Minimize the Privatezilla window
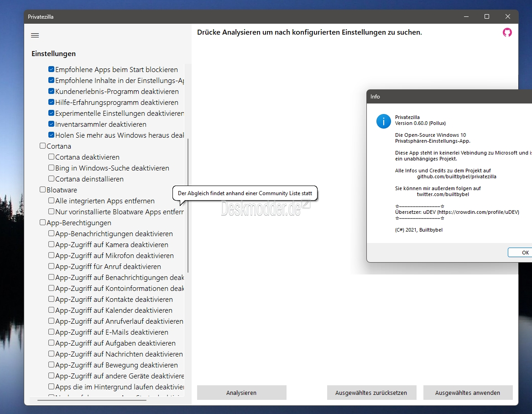Screen dimensions: 532x414 click(466, 16)
